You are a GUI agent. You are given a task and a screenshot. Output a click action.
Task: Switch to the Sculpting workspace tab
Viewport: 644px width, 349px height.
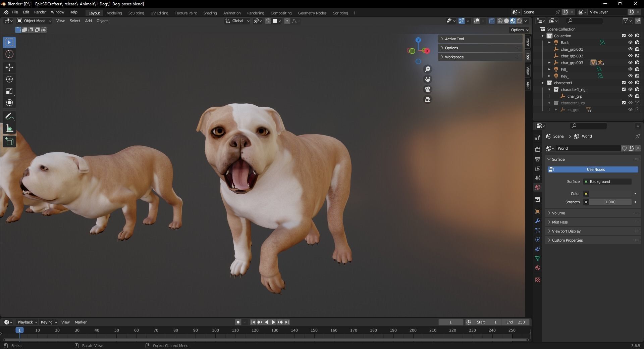pos(136,13)
